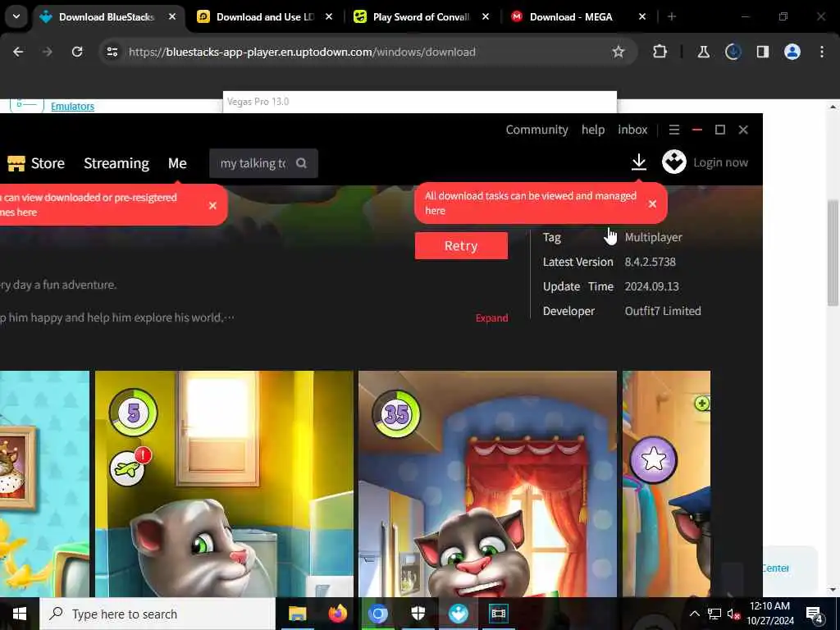Toggle the browser side panel
Viewport: 840px width, 630px height.
762,52
